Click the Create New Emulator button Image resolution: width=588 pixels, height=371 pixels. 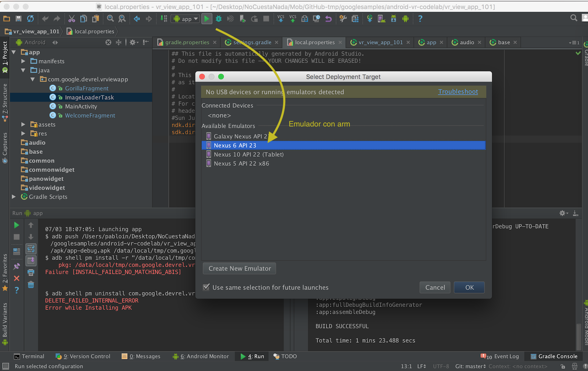tap(240, 268)
